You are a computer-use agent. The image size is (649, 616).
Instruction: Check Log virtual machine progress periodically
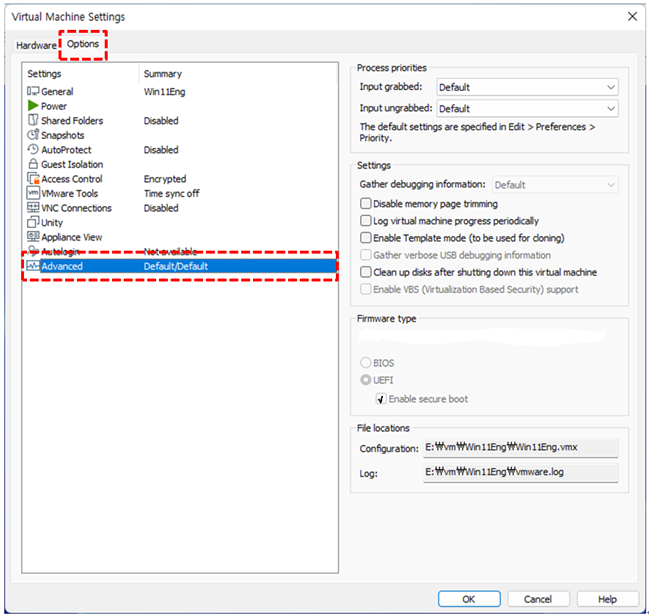tap(365, 220)
